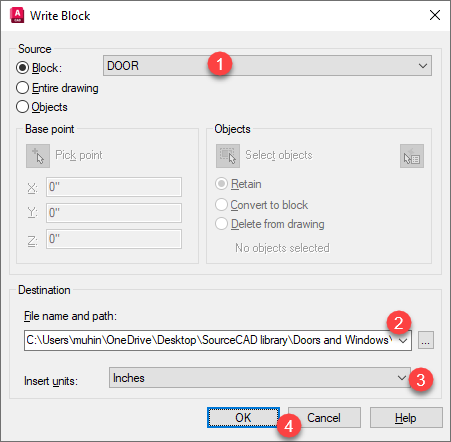Select the Retain objects option
Screen dimensions: 451x442
click(x=221, y=184)
